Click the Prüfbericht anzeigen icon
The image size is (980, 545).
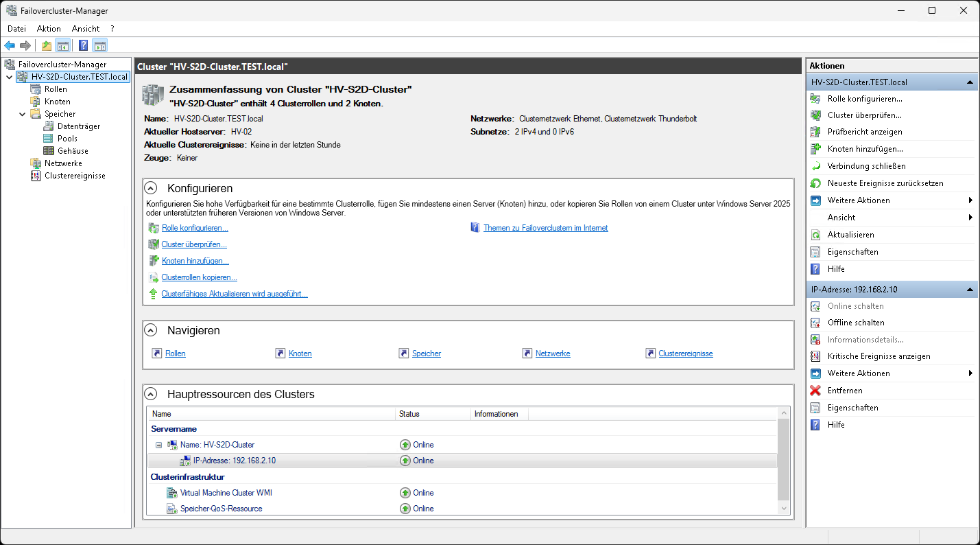815,132
